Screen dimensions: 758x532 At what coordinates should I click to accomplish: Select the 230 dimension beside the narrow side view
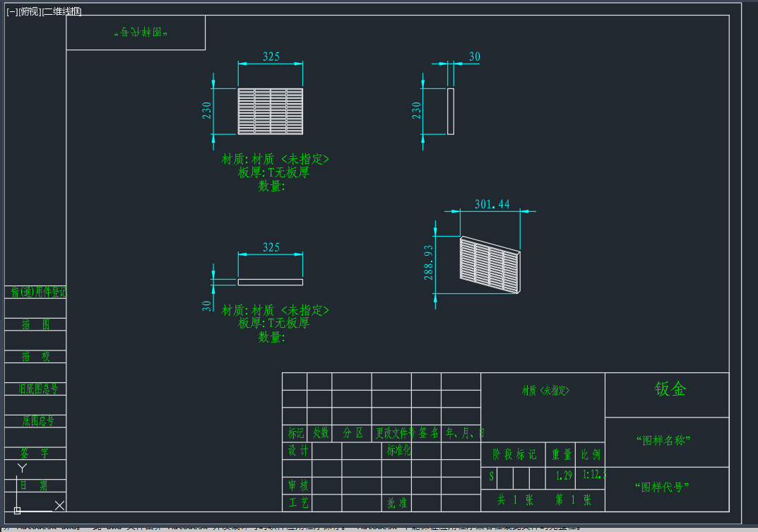pyautogui.click(x=416, y=111)
